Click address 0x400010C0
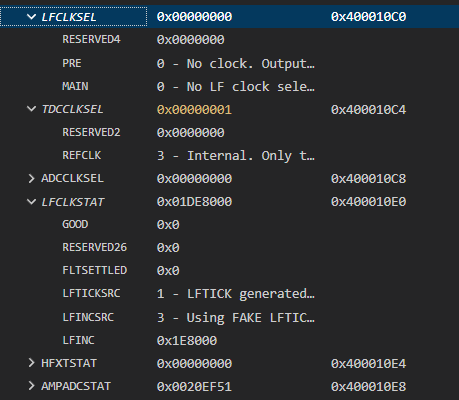 click(368, 17)
